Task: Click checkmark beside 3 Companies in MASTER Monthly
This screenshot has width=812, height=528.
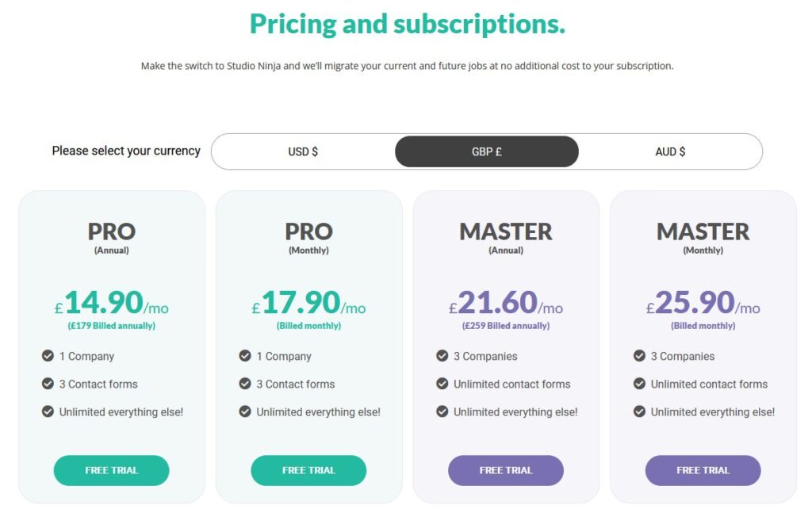Action: [x=640, y=356]
